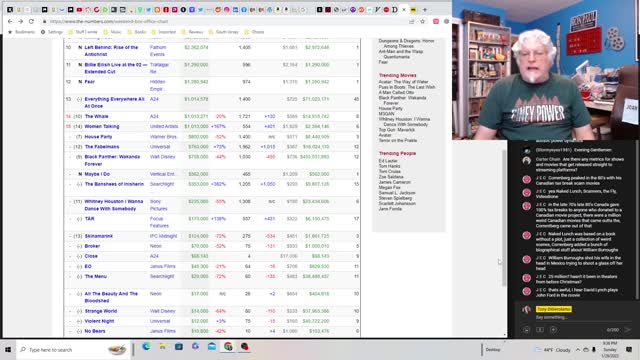This screenshot has width=640, height=360.
Task: Go back using the browser back arrow
Action: [10, 21]
